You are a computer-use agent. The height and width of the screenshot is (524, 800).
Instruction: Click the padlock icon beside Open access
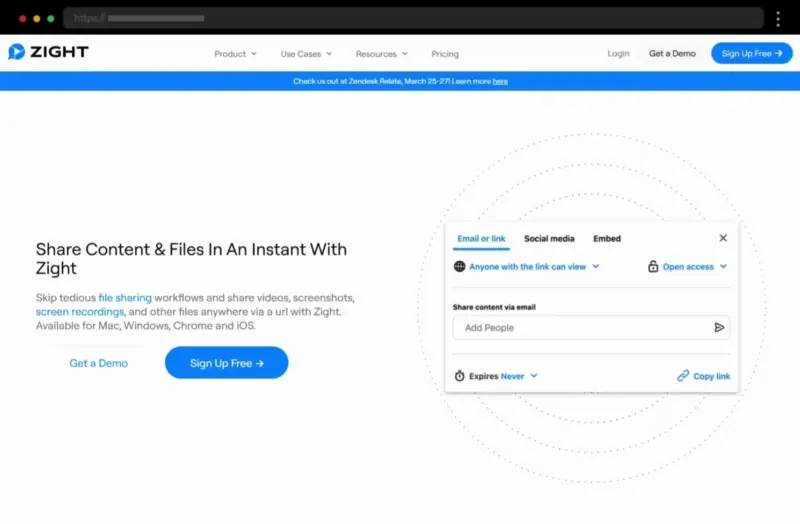[x=653, y=266]
